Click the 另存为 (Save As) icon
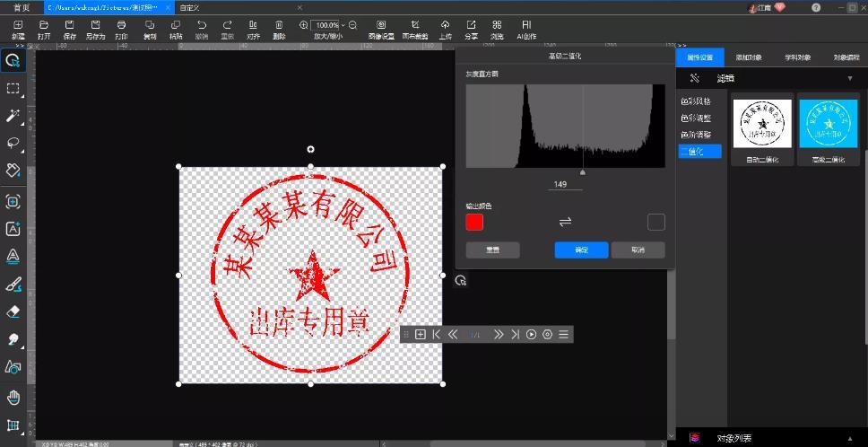Screen dimensions: 868x447 (95, 25)
